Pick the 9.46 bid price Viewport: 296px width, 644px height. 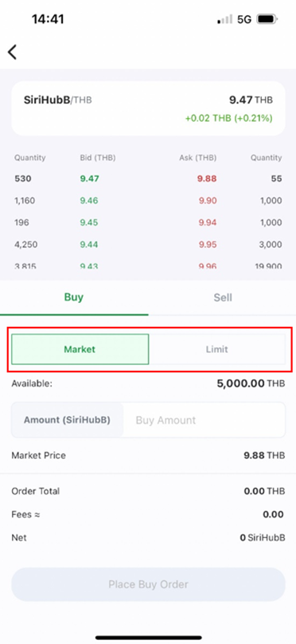pos(90,201)
